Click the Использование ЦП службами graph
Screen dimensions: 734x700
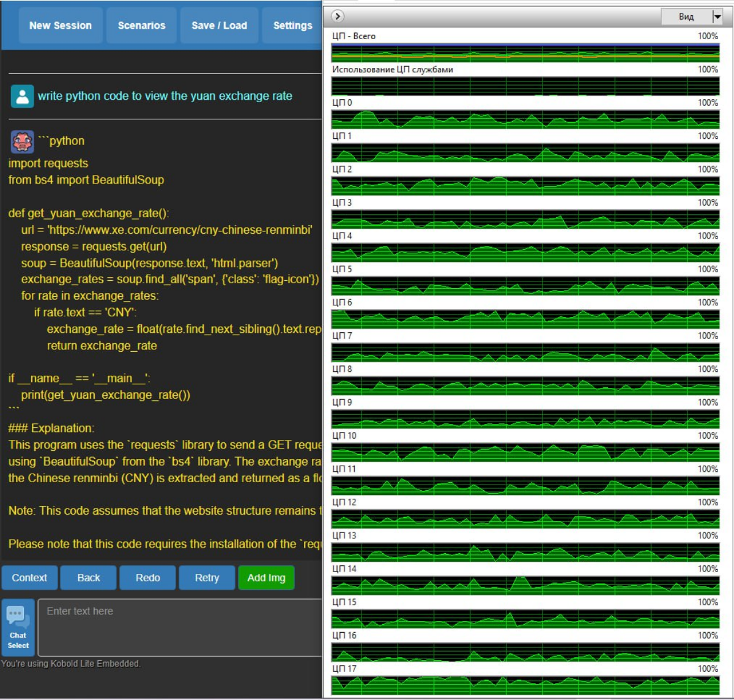525,86
